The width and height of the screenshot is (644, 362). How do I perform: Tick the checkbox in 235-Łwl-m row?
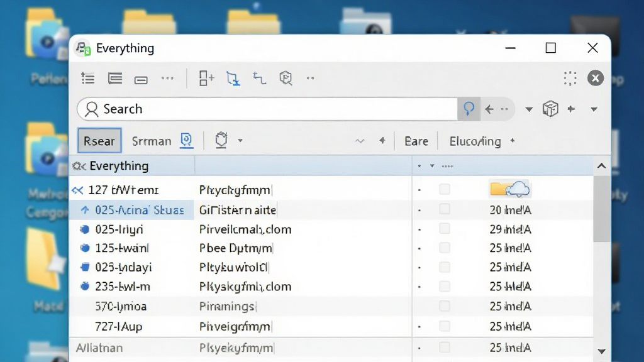point(445,286)
